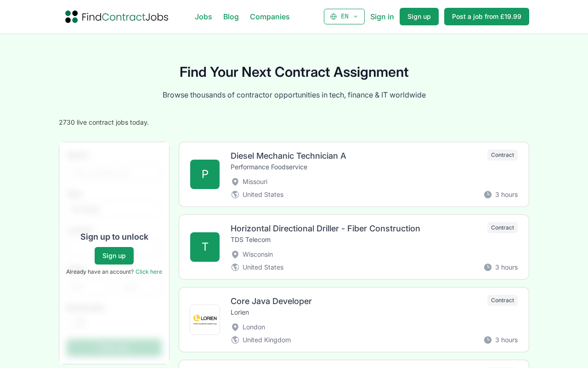Click the Contract badge on Horizontal Driller card
Screen dimensions: 588x368
(x=503, y=228)
